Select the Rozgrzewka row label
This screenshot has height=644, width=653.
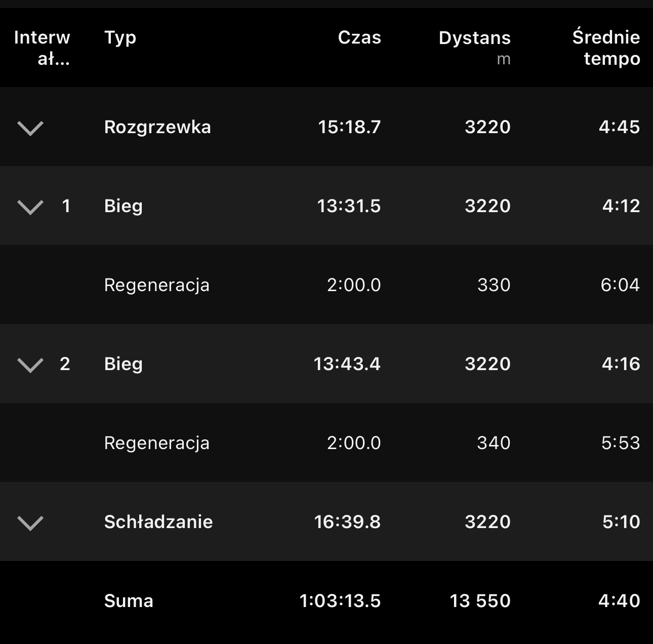coord(157,127)
